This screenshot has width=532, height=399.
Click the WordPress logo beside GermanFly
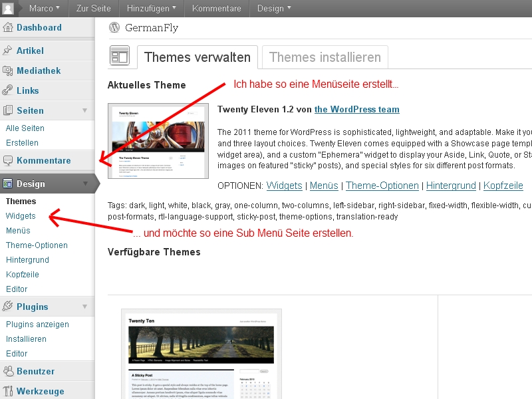coord(114,28)
